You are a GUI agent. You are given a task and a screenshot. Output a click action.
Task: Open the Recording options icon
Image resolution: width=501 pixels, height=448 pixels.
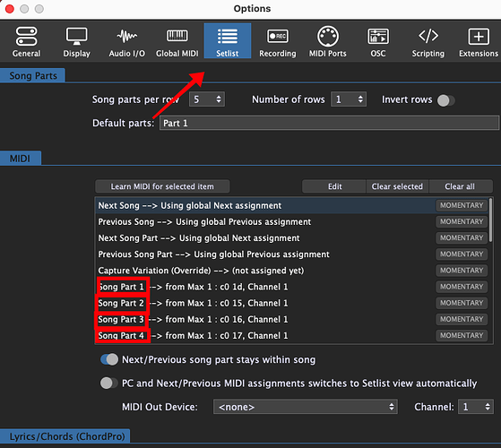(x=278, y=36)
